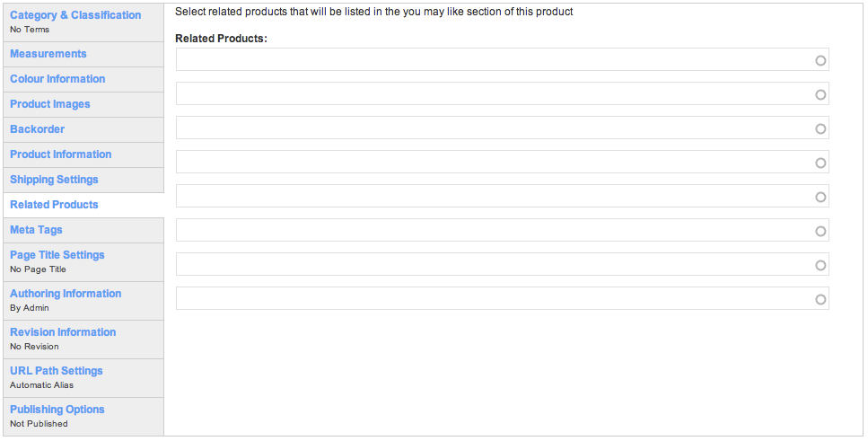View the Publishing Options tab

click(57, 410)
